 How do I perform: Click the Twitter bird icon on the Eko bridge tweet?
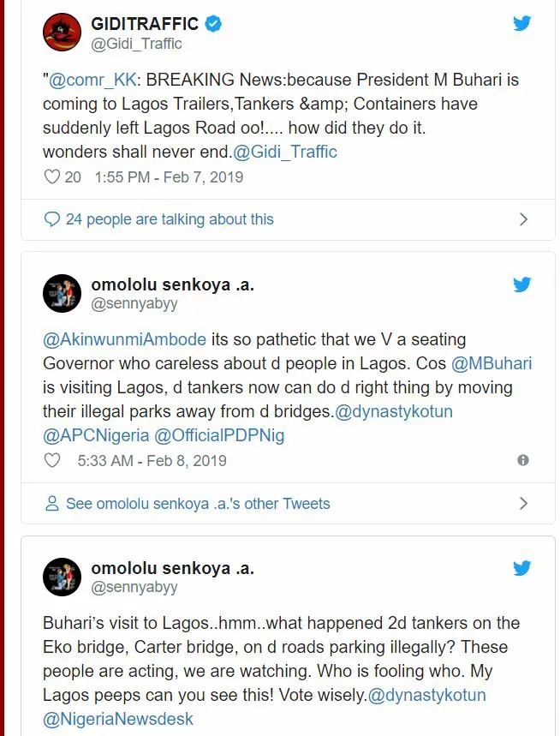point(521,567)
